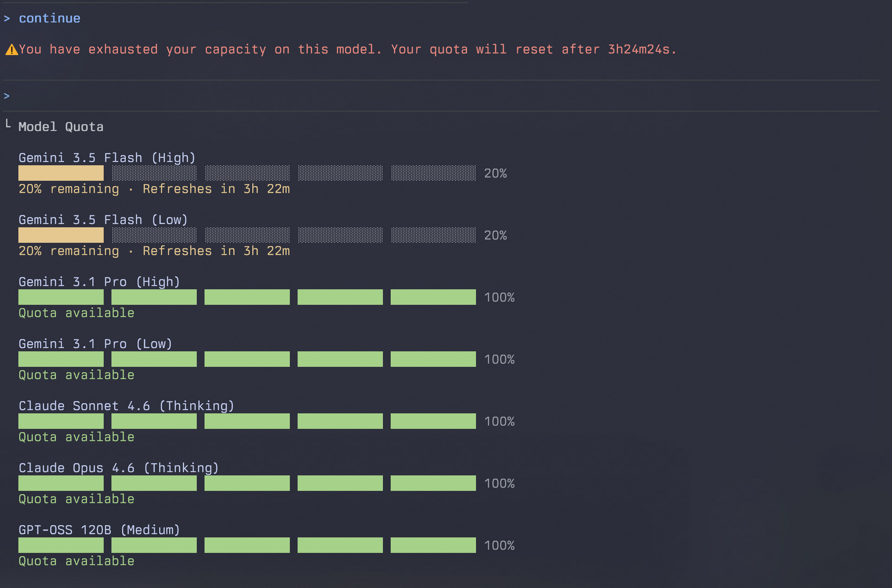Click Claude Sonnet 4.6 quota progress bar
The width and height of the screenshot is (892, 588).
(x=247, y=421)
